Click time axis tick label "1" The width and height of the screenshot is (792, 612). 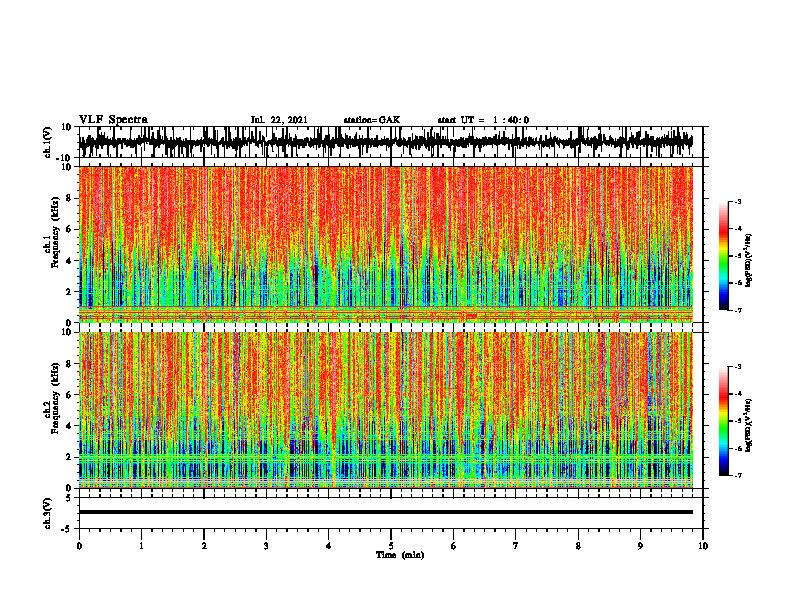[141, 546]
